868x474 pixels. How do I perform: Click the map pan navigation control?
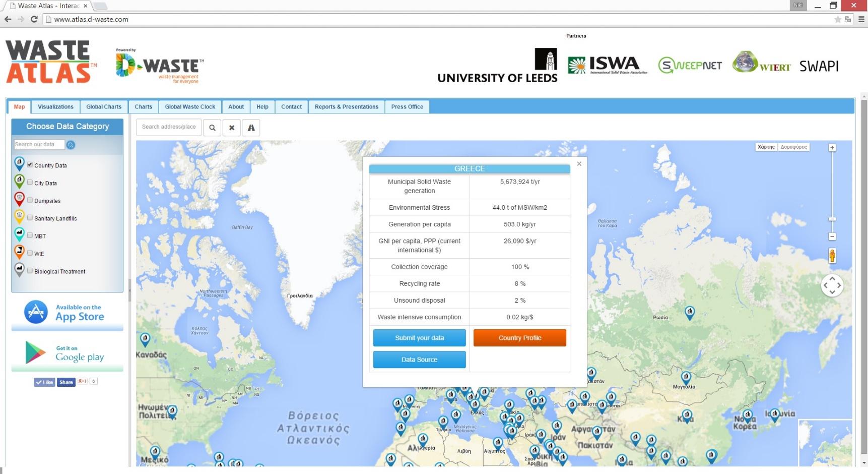coord(832,285)
